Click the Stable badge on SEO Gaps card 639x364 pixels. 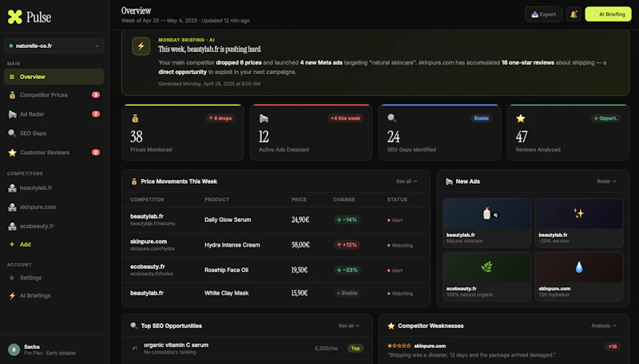(x=481, y=118)
